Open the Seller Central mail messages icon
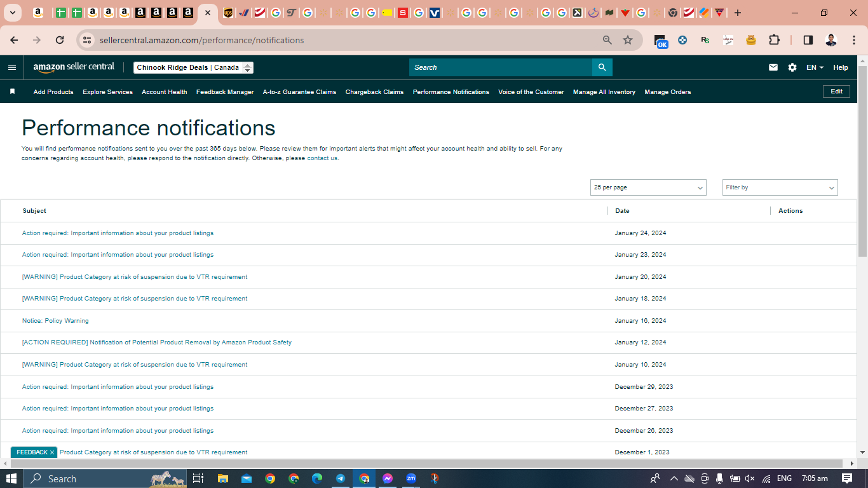 773,67
